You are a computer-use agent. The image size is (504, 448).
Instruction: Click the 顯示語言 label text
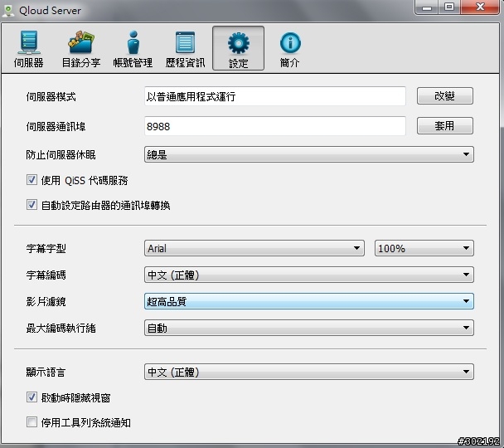tap(46, 373)
